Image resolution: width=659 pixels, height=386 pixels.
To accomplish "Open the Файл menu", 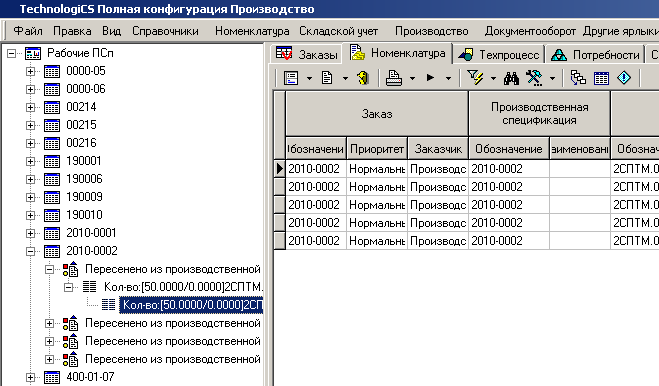I will coord(28,31).
